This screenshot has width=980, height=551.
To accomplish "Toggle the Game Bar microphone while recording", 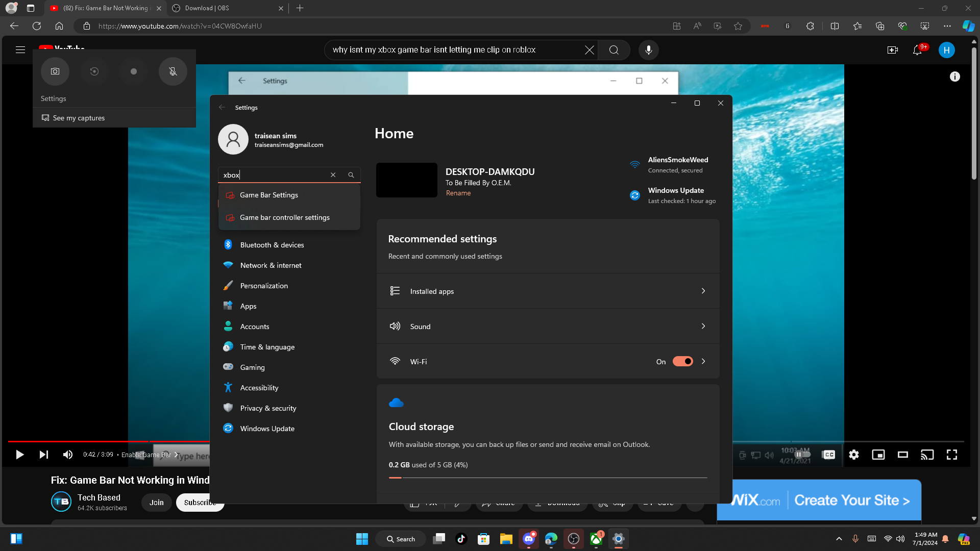I will [x=173, y=71].
